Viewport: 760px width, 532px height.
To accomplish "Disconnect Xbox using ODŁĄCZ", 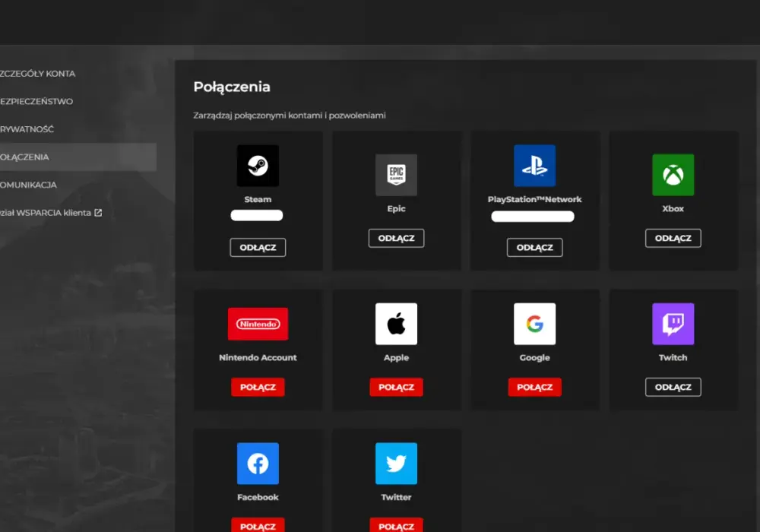I will [673, 239].
